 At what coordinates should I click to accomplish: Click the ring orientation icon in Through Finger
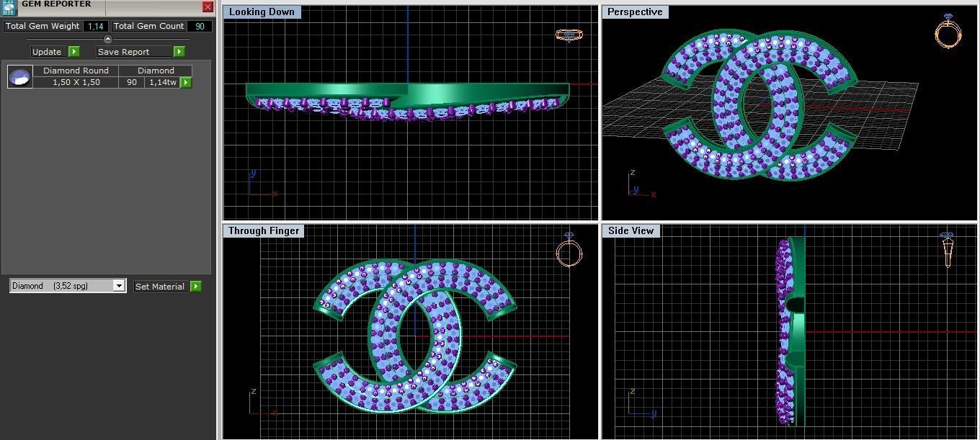(569, 250)
